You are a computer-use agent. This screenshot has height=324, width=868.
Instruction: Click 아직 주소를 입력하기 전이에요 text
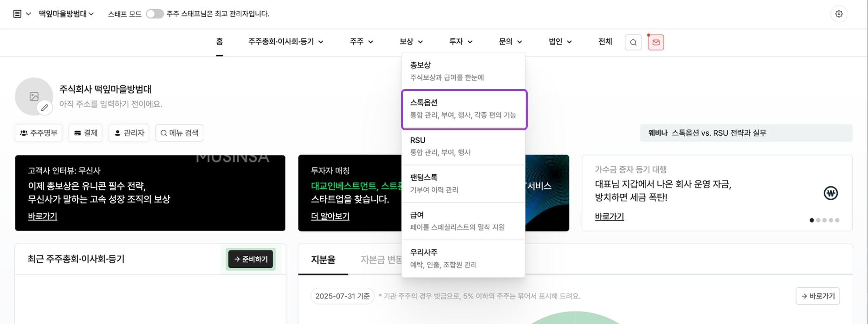[110, 104]
